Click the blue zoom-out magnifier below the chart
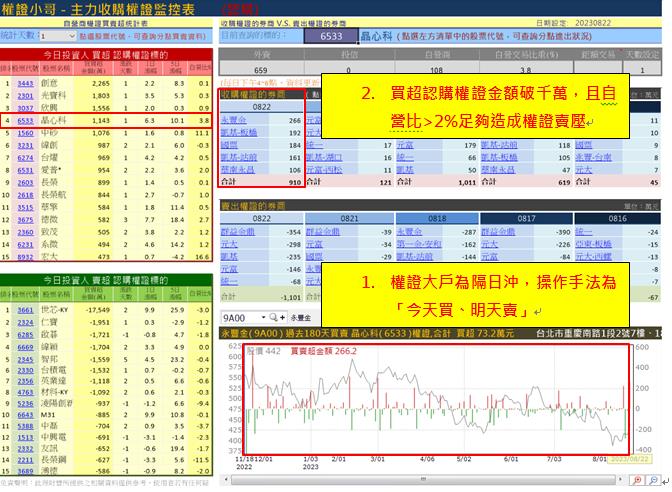The height and width of the screenshot is (492, 672). click(654, 480)
